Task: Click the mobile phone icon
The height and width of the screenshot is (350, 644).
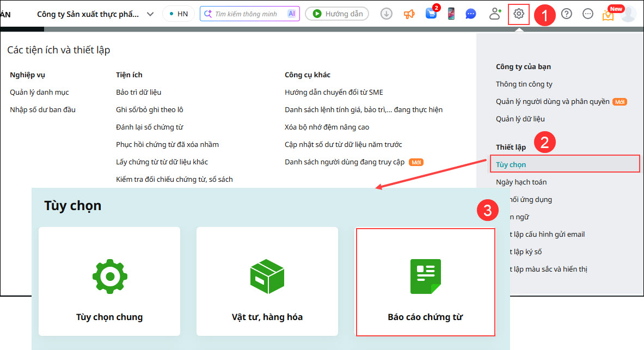Action: [451, 14]
